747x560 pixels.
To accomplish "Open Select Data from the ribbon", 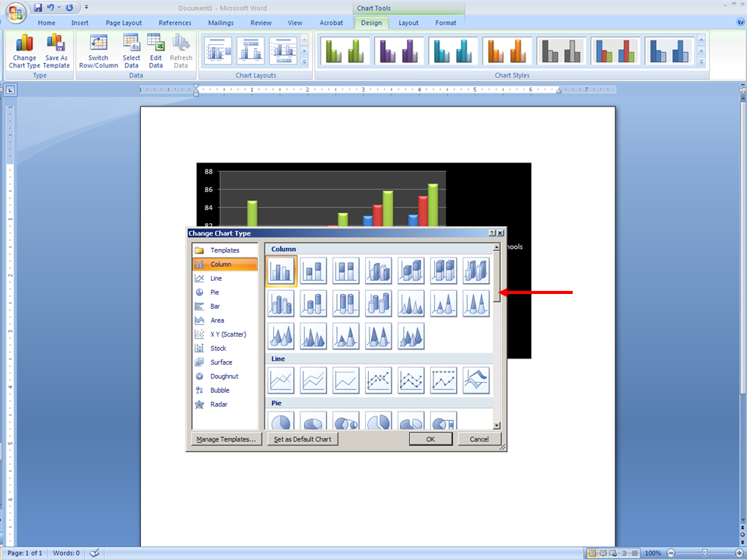I will [x=132, y=51].
